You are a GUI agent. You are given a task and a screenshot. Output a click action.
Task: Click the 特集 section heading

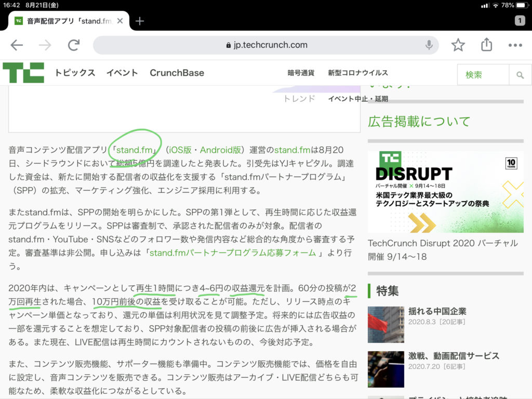coord(388,291)
